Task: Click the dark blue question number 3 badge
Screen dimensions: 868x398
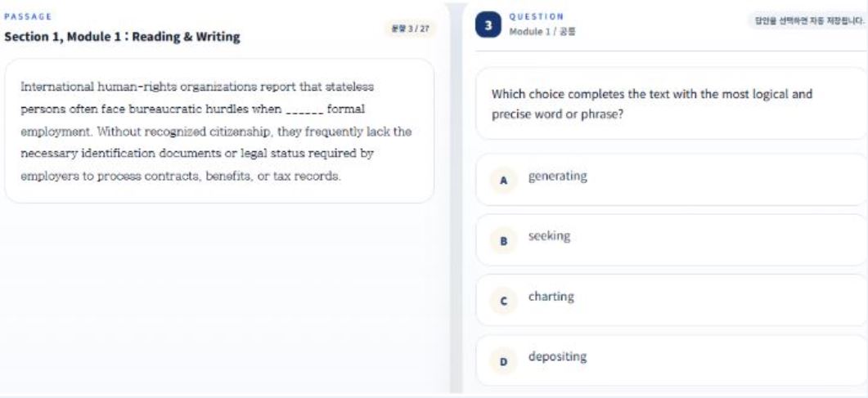Action: click(488, 26)
